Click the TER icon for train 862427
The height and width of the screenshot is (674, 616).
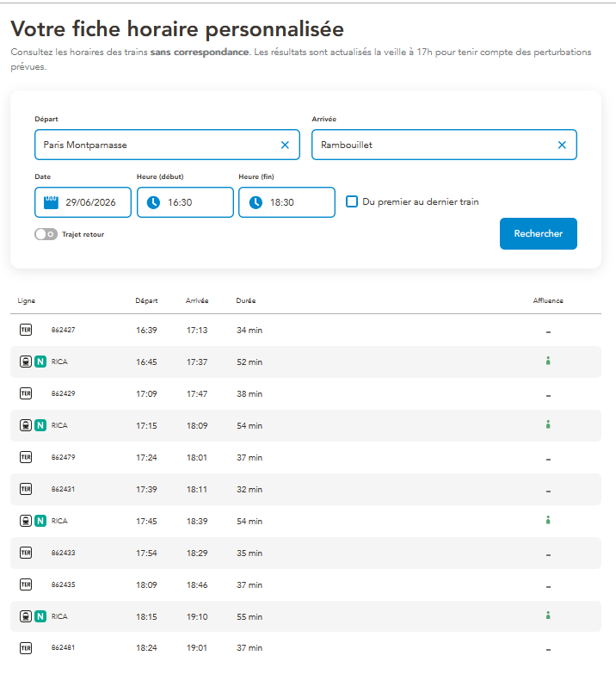point(26,330)
